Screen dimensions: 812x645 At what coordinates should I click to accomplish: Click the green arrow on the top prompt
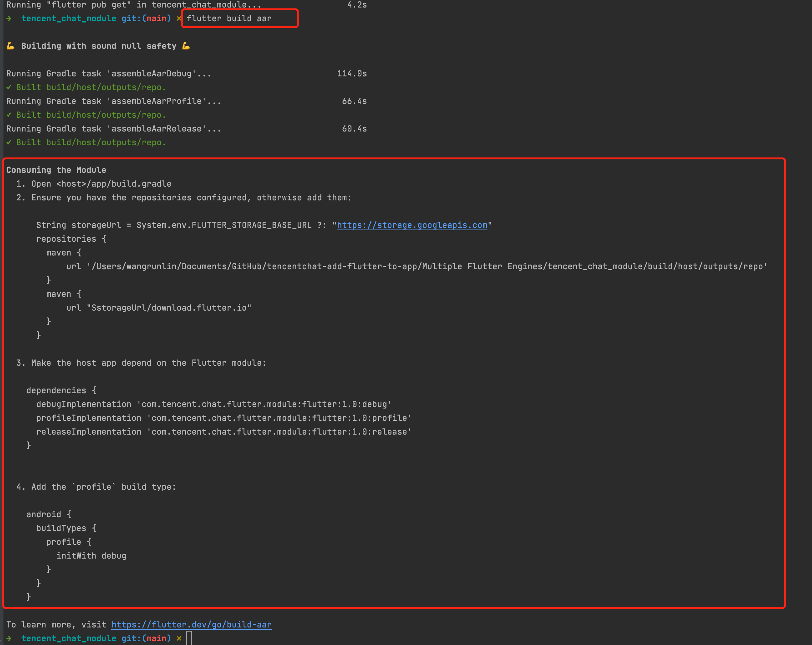9,18
